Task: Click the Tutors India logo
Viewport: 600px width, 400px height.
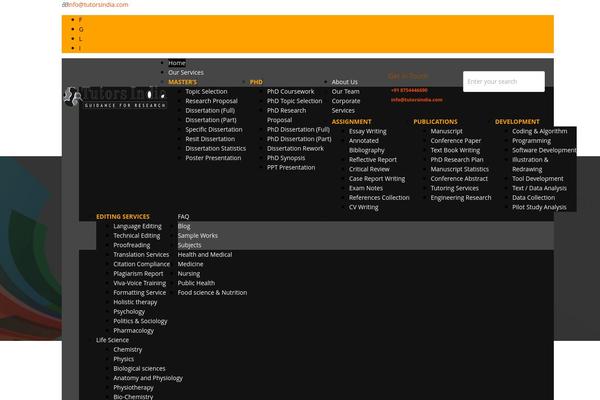Action: click(115, 98)
